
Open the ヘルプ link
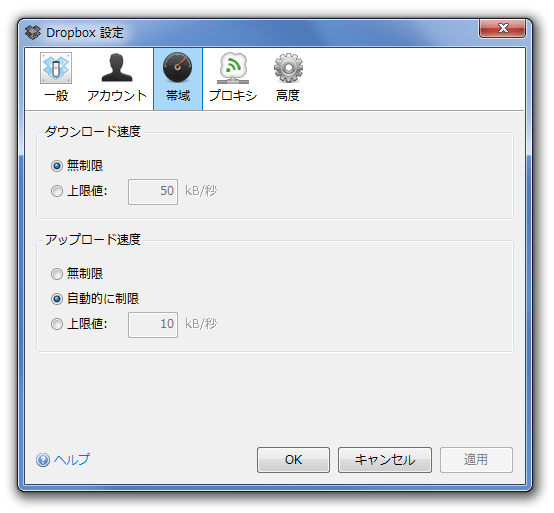(72, 459)
